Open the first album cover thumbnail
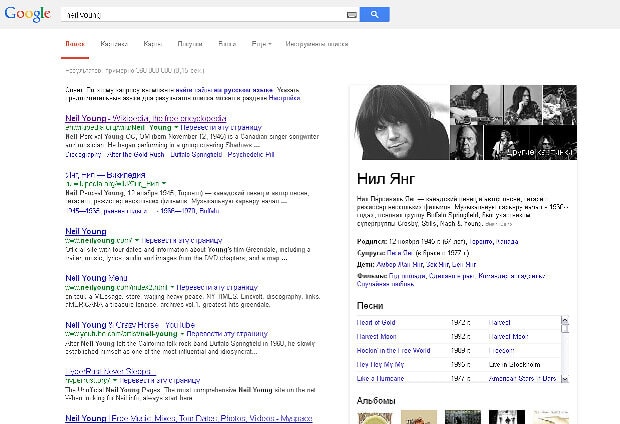The image size is (620, 424). (373, 417)
